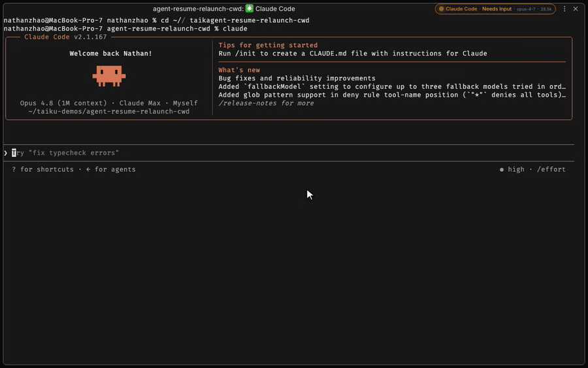Screen dimensions: 588x368
Task: Click the green Claude Code title icon
Action: click(250, 8)
